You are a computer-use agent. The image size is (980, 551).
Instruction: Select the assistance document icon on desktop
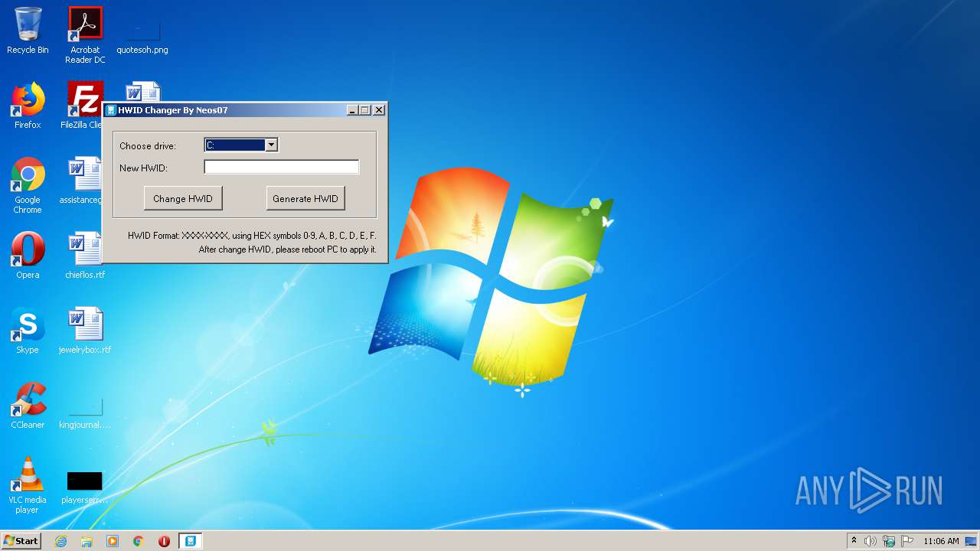pyautogui.click(x=83, y=181)
